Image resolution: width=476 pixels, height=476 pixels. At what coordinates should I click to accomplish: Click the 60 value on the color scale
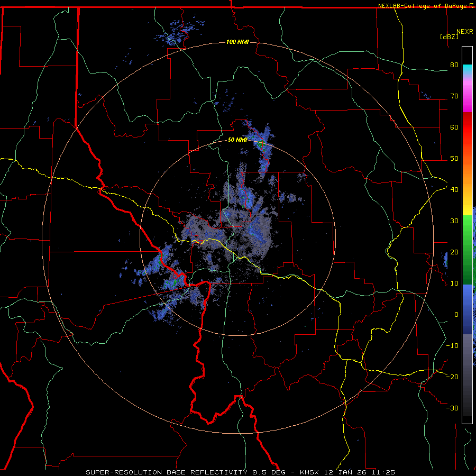pos(454,127)
